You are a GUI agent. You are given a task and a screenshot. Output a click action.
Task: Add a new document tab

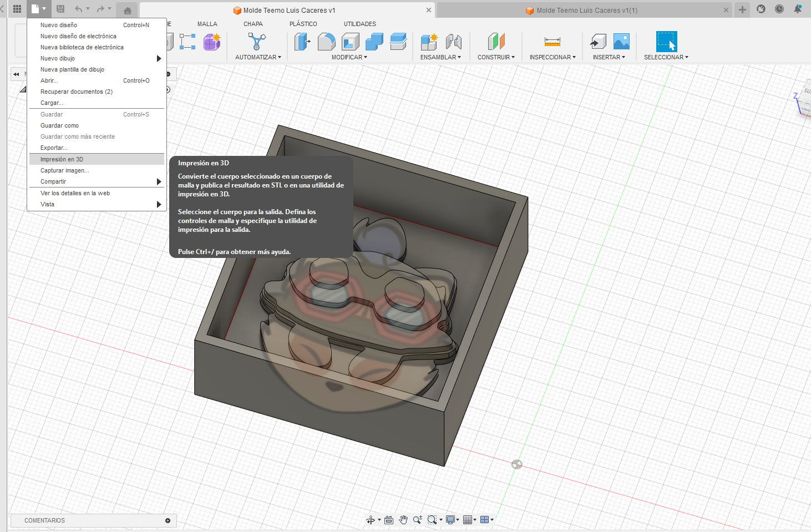742,9
